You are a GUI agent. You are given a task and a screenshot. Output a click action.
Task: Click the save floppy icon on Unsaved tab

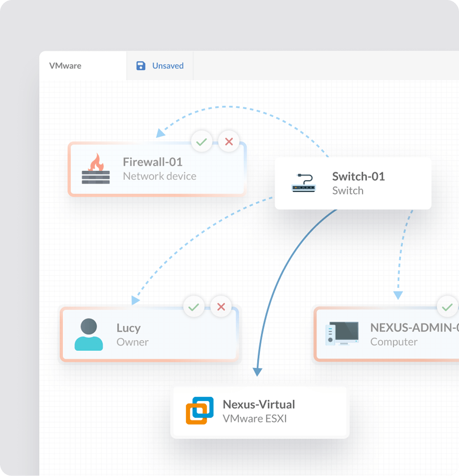click(x=140, y=65)
